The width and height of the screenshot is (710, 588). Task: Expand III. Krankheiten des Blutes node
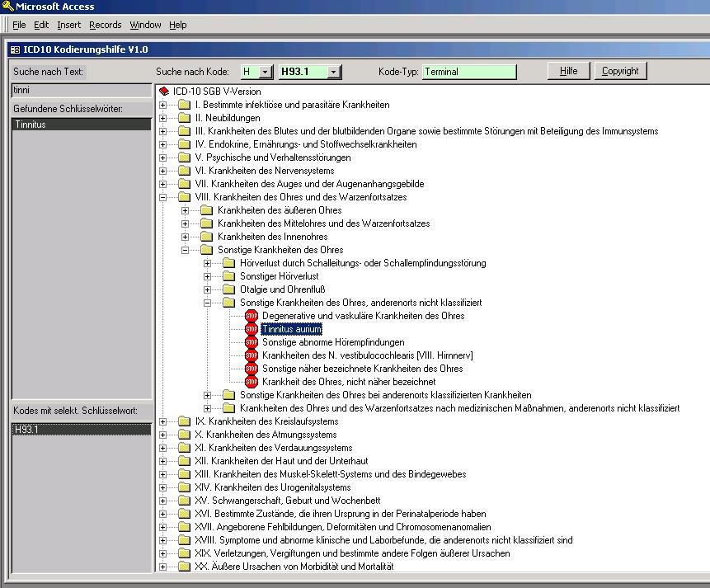point(163,131)
